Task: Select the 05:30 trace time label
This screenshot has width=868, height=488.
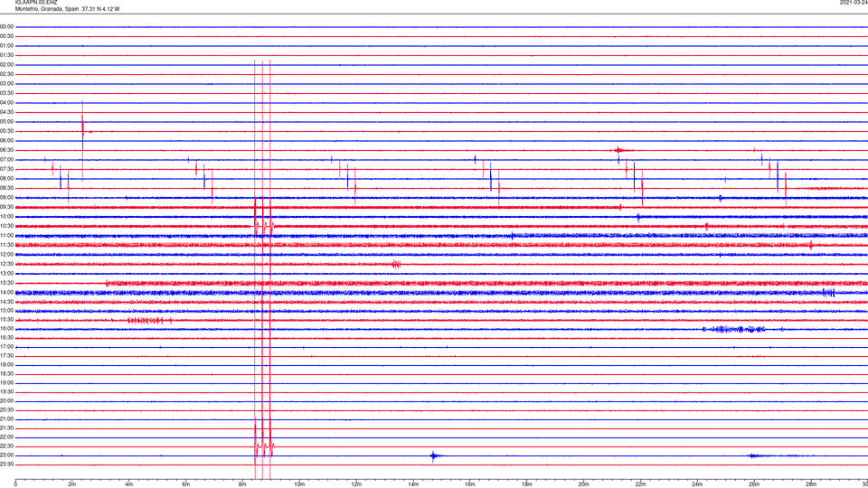Action: coord(7,131)
